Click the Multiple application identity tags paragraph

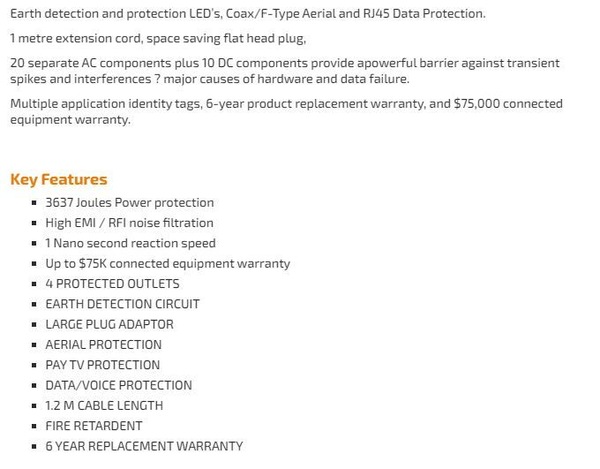286,111
